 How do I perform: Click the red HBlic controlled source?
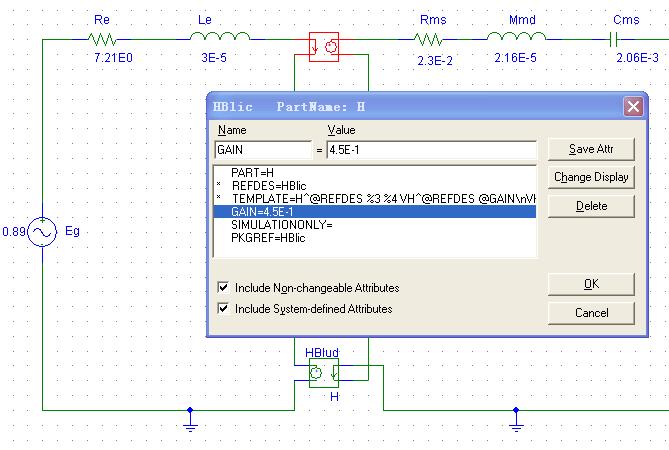coord(324,46)
